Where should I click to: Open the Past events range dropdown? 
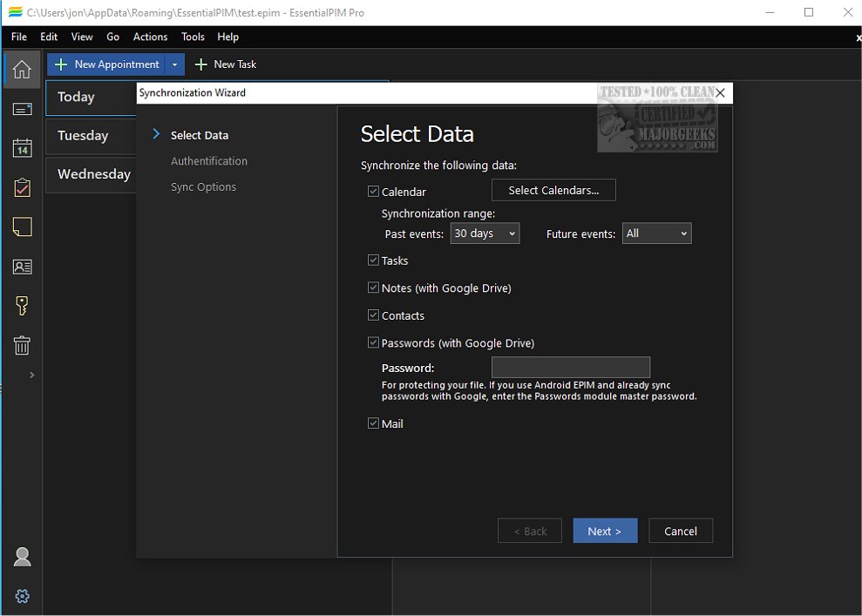pyautogui.click(x=485, y=234)
